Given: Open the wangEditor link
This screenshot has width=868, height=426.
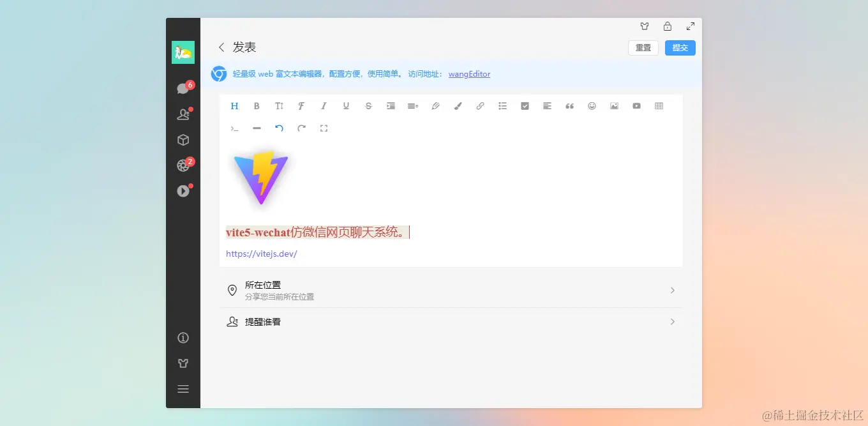Looking at the screenshot, I should point(469,73).
